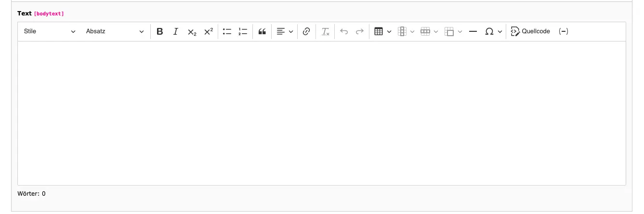Open the Absatz paragraph format dropdown
The image size is (644, 214).
(115, 32)
